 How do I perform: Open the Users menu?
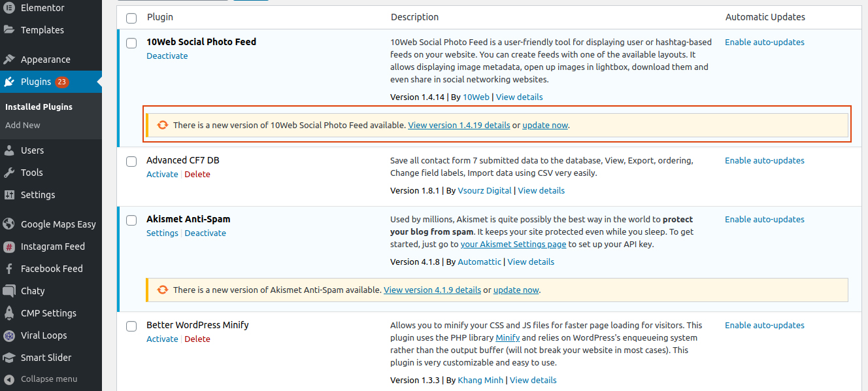[x=33, y=150]
